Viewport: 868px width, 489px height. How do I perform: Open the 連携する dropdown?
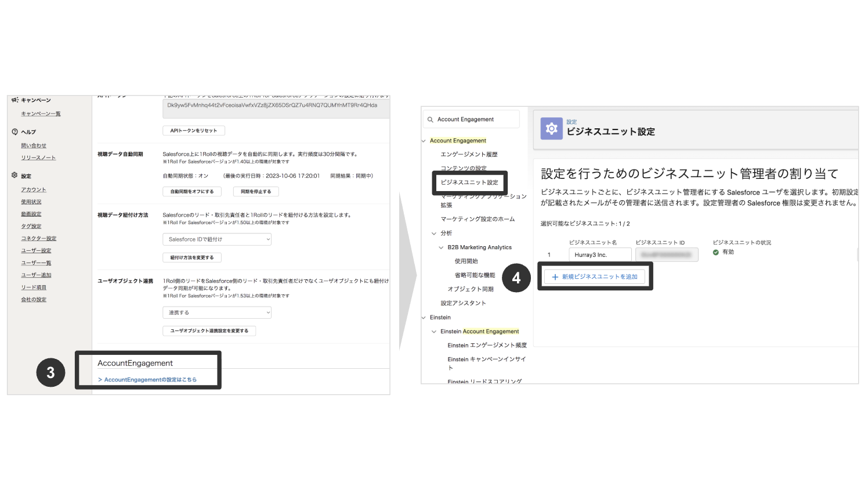[x=216, y=312]
